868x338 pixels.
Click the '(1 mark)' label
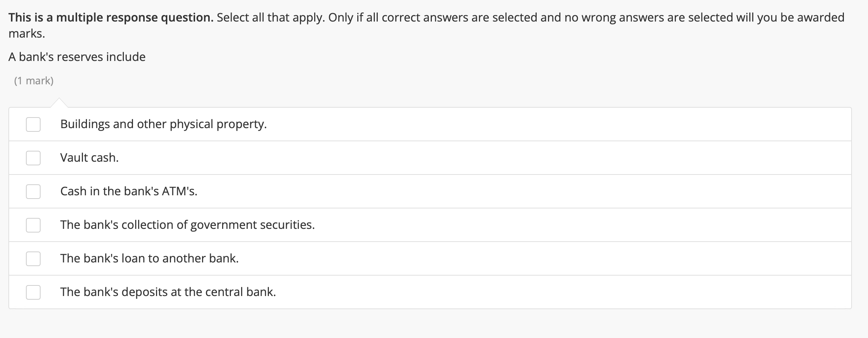point(34,81)
